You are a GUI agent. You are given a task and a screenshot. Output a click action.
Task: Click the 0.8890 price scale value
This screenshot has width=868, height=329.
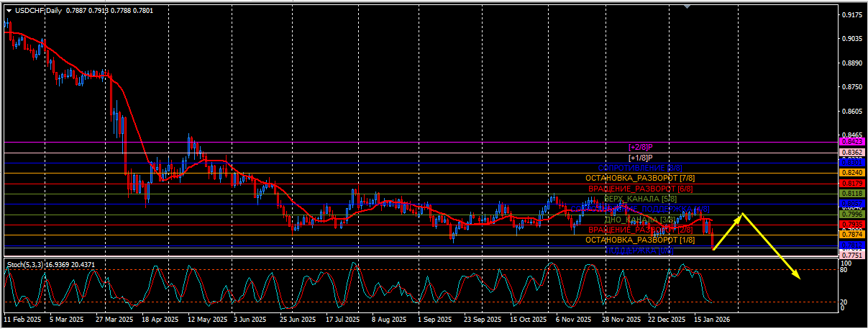pos(853,63)
